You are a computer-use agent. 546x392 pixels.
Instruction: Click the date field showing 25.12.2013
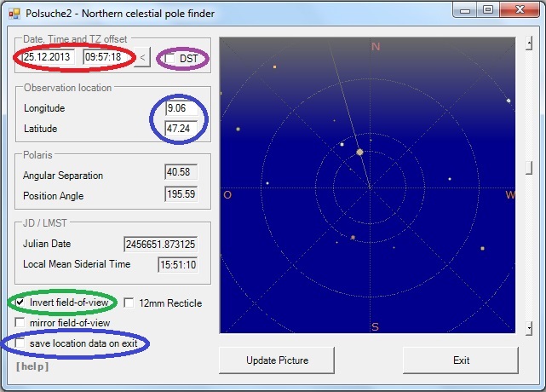[48, 56]
